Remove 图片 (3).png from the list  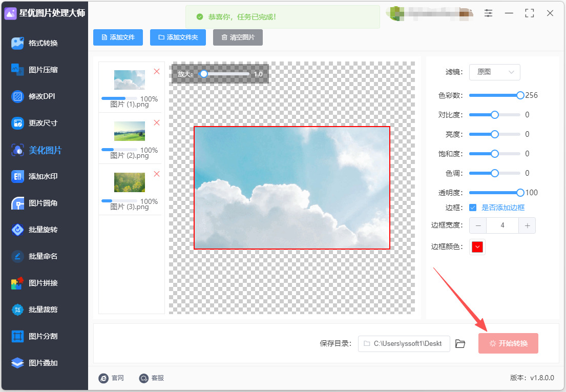coord(157,174)
